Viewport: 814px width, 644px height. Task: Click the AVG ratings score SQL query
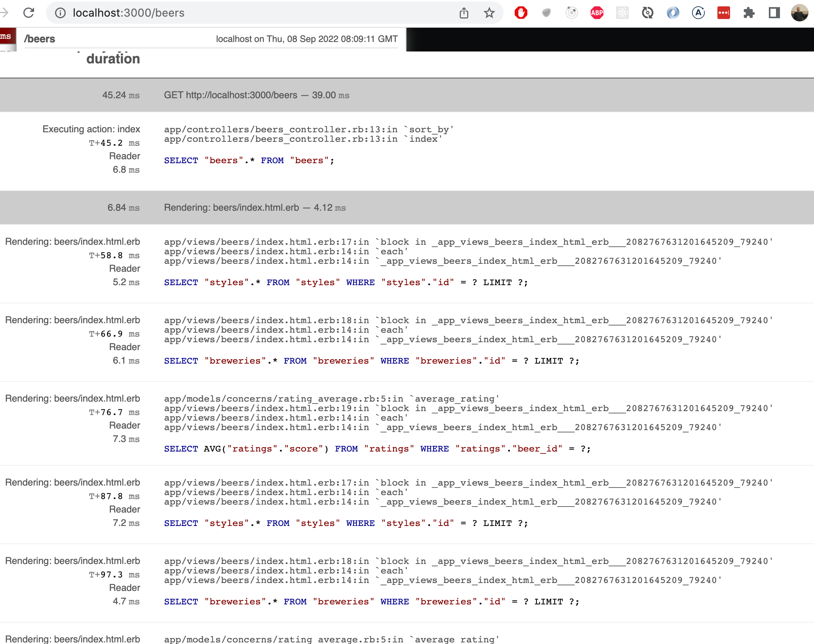point(377,449)
